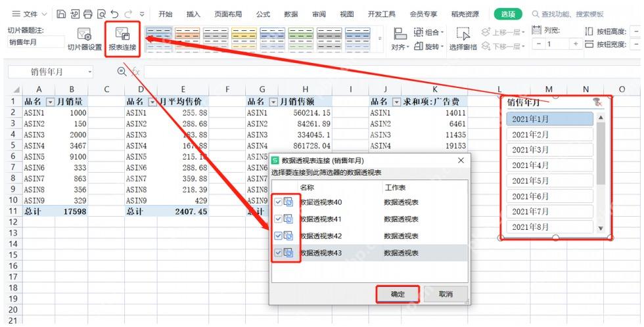The height and width of the screenshot is (327, 644).
Task: Open the 选择窗格 selection pane
Action: (463, 39)
